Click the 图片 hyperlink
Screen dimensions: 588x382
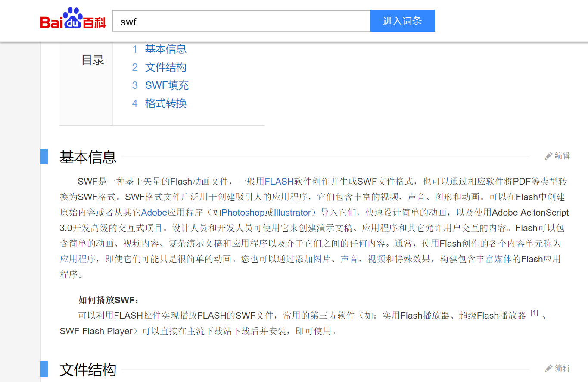coord(321,260)
